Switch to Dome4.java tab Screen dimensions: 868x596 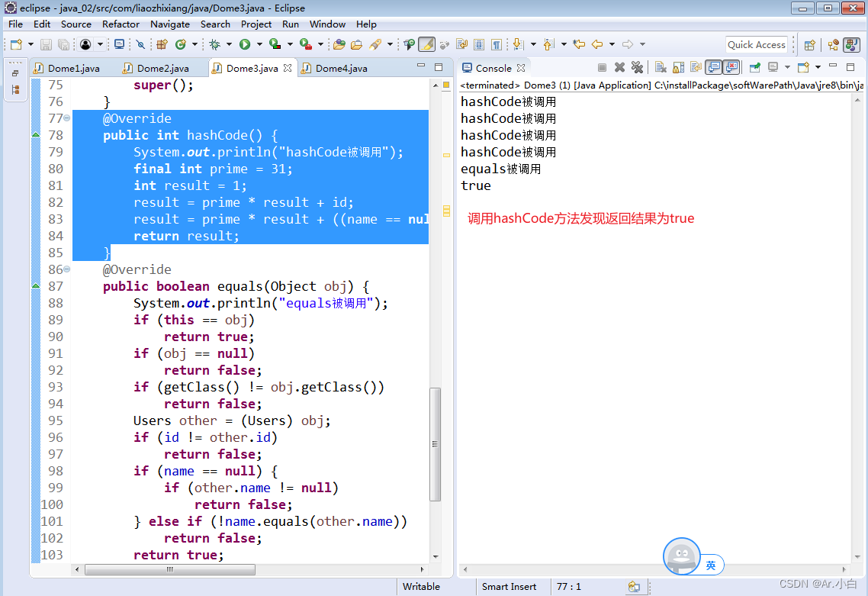pyautogui.click(x=341, y=68)
